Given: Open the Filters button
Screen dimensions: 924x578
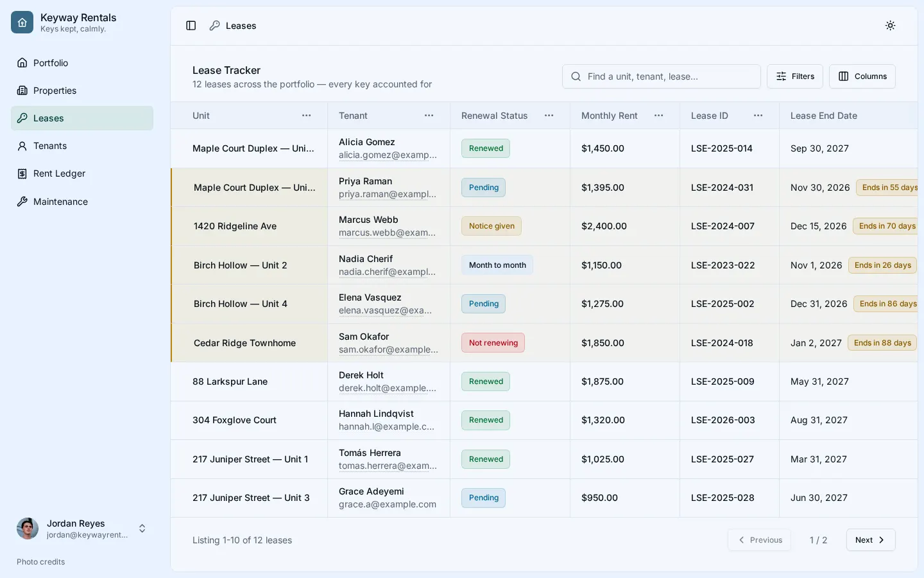Looking at the screenshot, I should click(795, 76).
